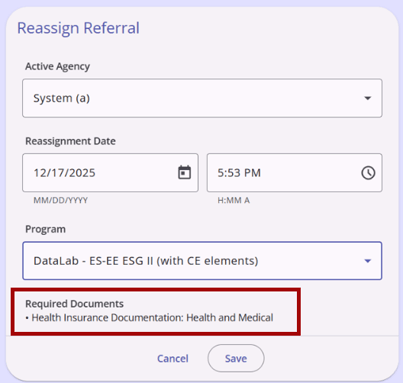Open the calendar picker icon

click(x=184, y=173)
